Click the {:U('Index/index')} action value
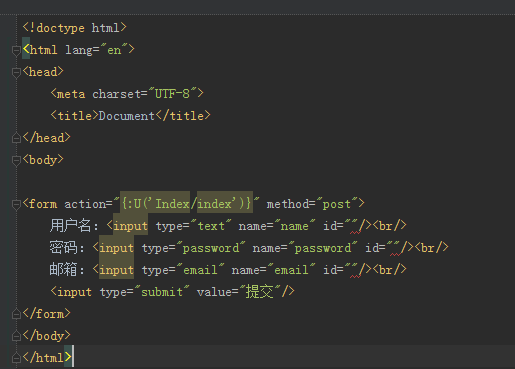The width and height of the screenshot is (515, 369). click(186, 204)
